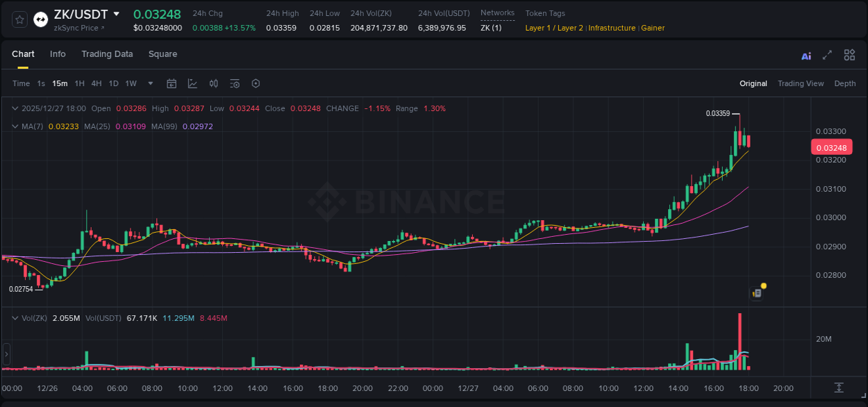This screenshot has width=868, height=407.
Task: Open the technical indicators icon
Action: pyautogui.click(x=192, y=83)
